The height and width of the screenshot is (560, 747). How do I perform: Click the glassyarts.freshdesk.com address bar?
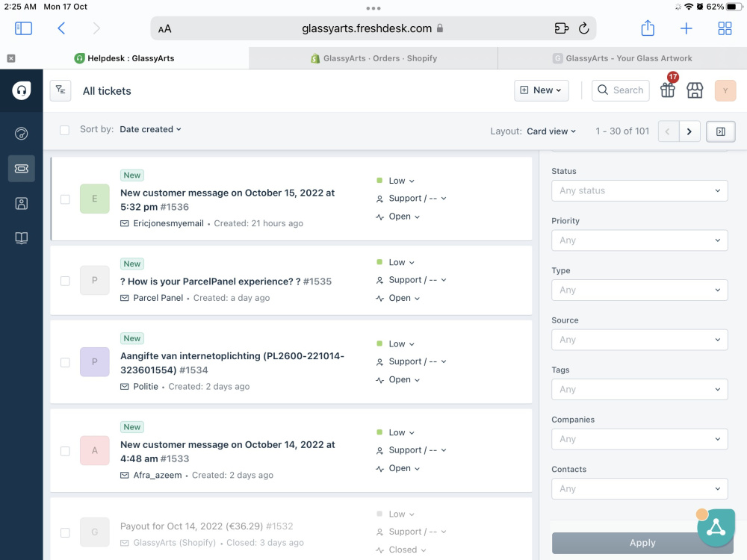coord(373,28)
